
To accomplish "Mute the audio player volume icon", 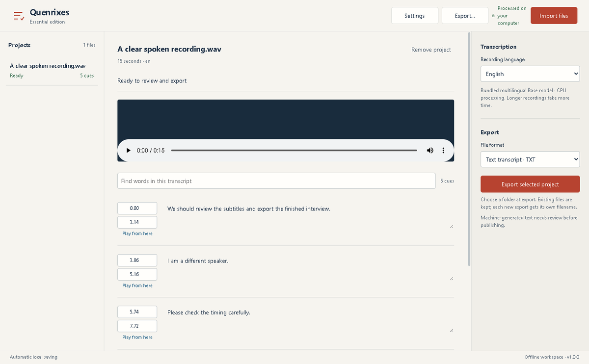I will 430,151.
